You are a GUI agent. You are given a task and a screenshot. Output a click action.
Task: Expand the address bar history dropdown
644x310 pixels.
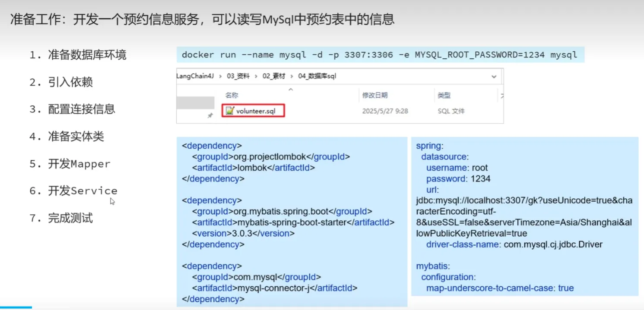point(494,76)
